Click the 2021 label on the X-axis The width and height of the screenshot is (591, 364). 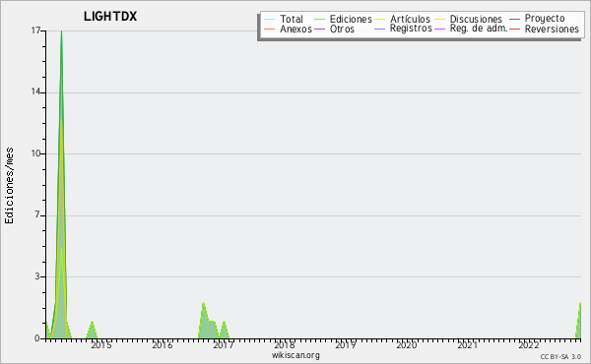click(x=468, y=345)
